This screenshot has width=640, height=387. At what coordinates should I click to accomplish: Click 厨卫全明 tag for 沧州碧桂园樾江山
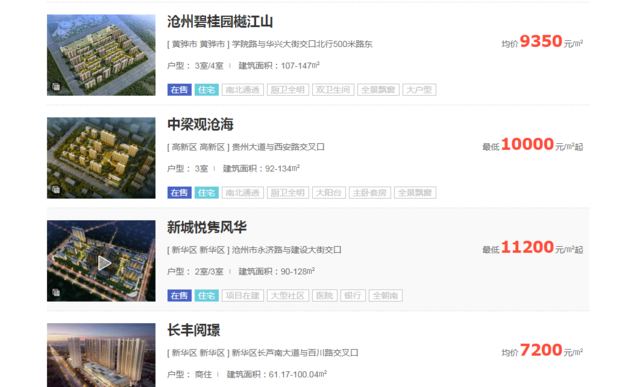[x=288, y=90]
